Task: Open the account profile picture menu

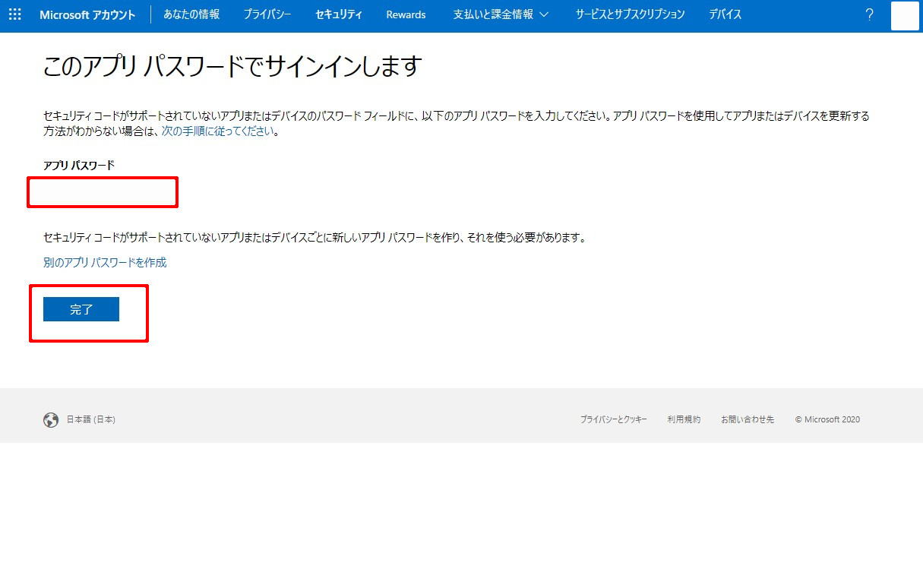Action: click(905, 15)
